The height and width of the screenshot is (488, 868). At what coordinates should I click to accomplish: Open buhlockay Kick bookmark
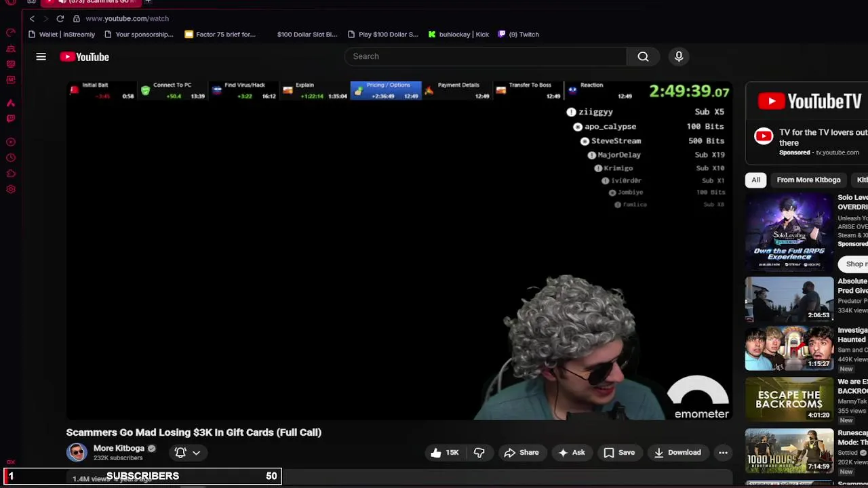click(x=458, y=34)
